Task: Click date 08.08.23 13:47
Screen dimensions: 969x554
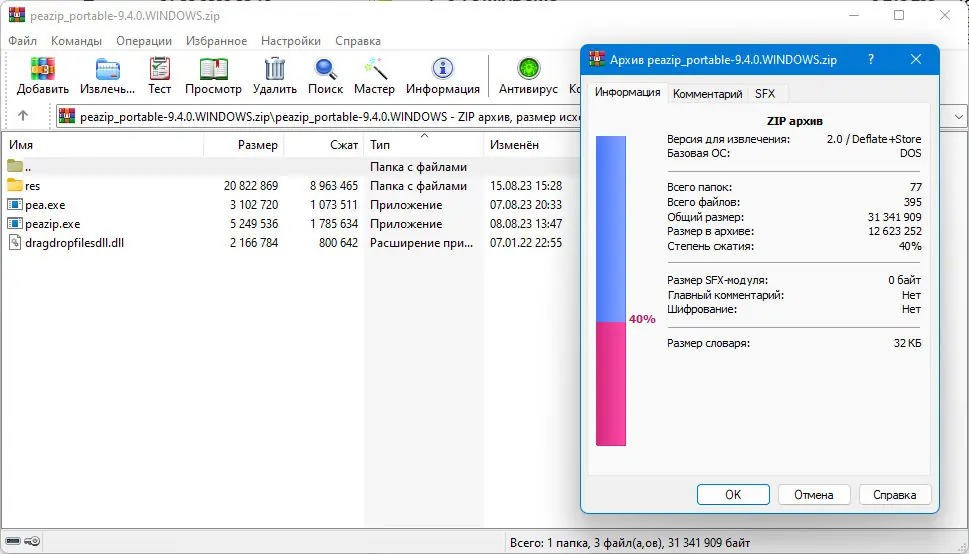Action: 526,224
